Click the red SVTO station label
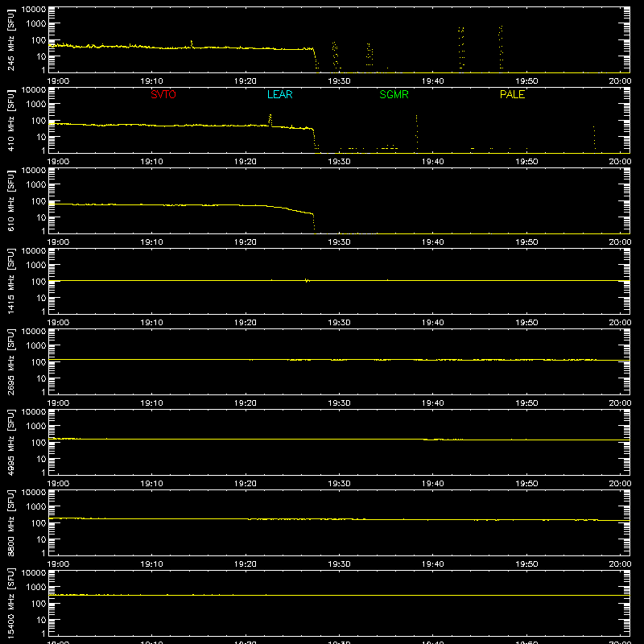 tap(163, 94)
